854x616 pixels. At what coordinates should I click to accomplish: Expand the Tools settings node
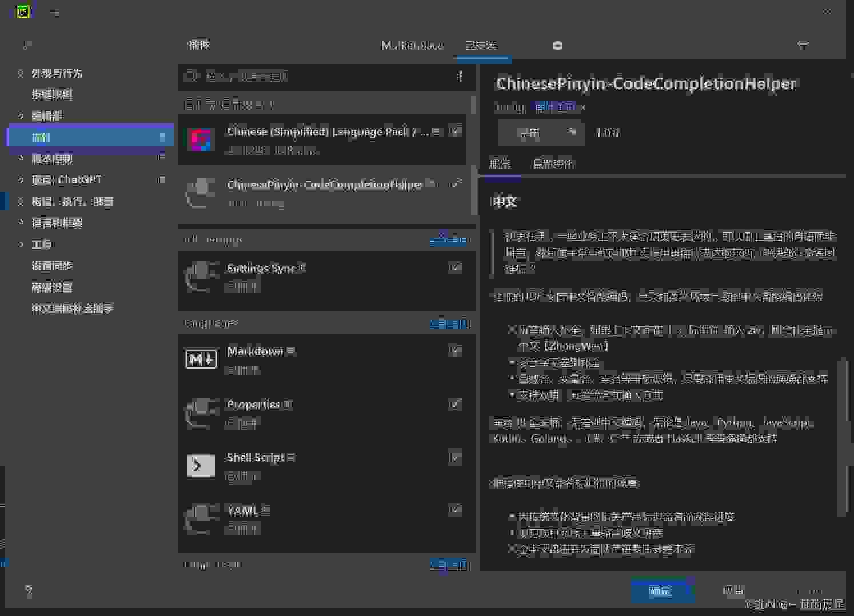21,244
